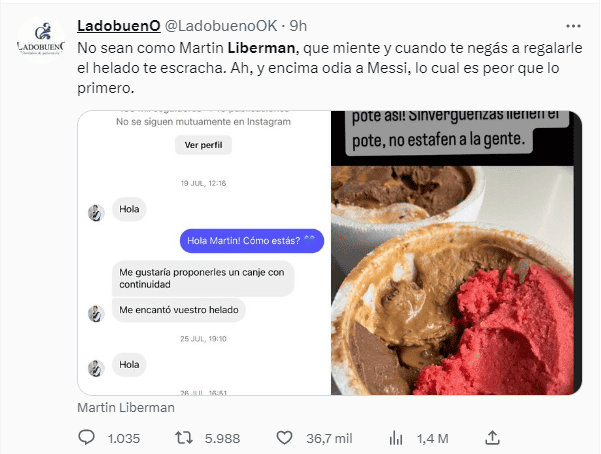Click the 5.988 retweets count
This screenshot has width=601, height=454.
(222, 438)
